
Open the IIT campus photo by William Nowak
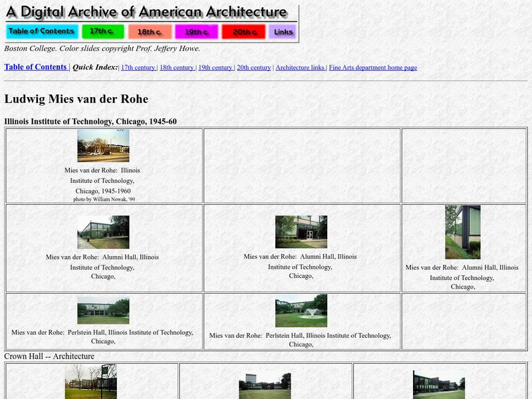[103, 146]
